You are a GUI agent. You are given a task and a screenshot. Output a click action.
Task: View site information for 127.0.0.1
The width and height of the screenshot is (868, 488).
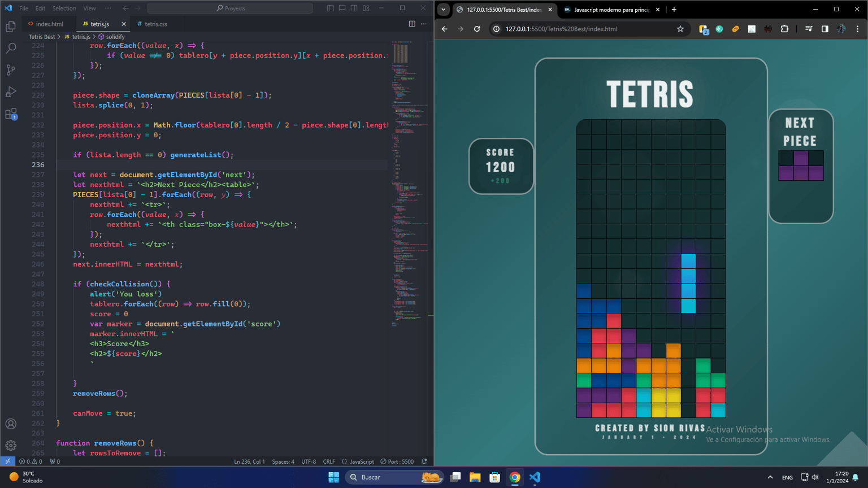(496, 29)
